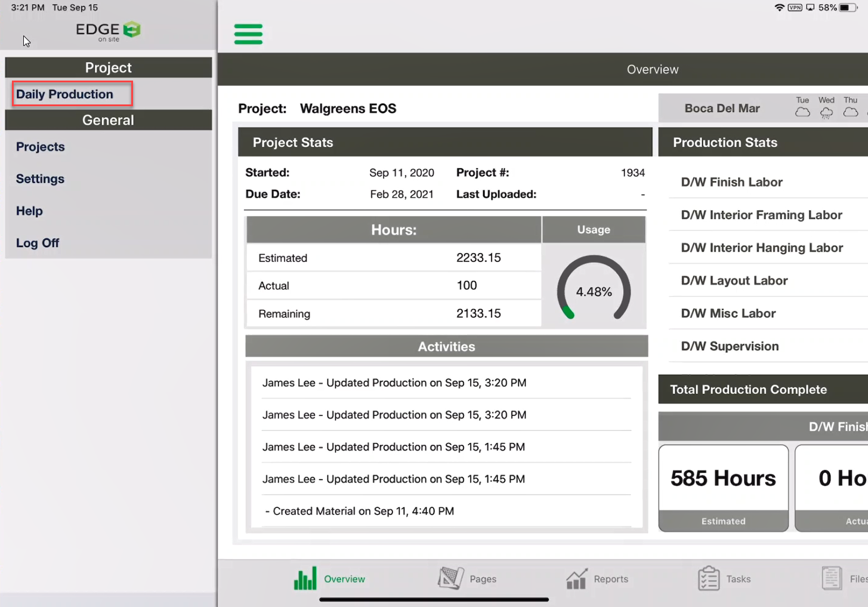Click the 585 Hours Estimated card
Image resolution: width=868 pixels, height=607 pixels.
(723, 487)
